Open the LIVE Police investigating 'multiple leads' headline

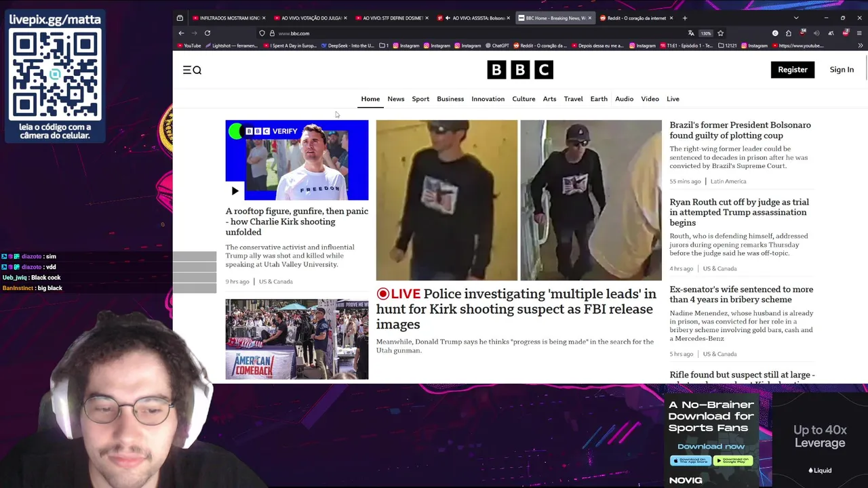(x=516, y=309)
